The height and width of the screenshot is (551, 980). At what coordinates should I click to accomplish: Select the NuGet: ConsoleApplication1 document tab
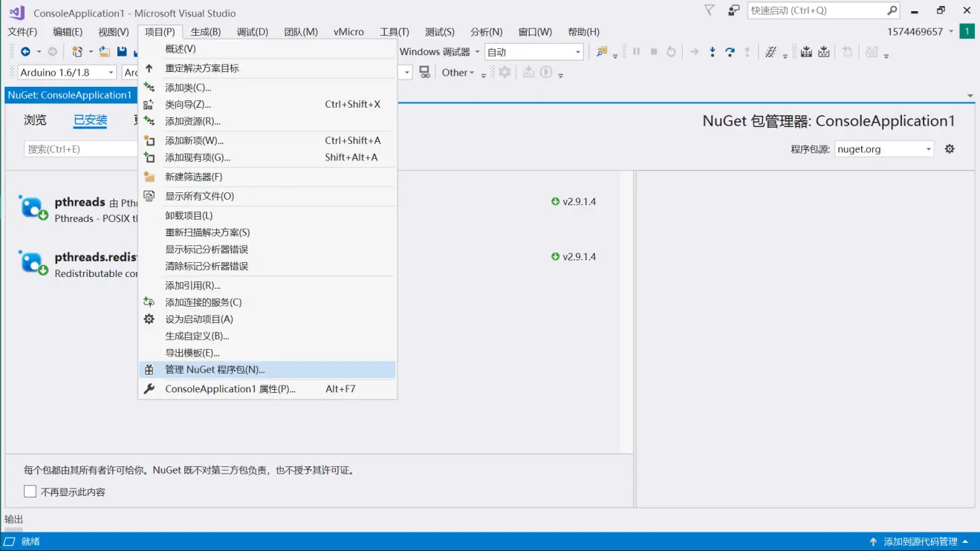(70, 95)
